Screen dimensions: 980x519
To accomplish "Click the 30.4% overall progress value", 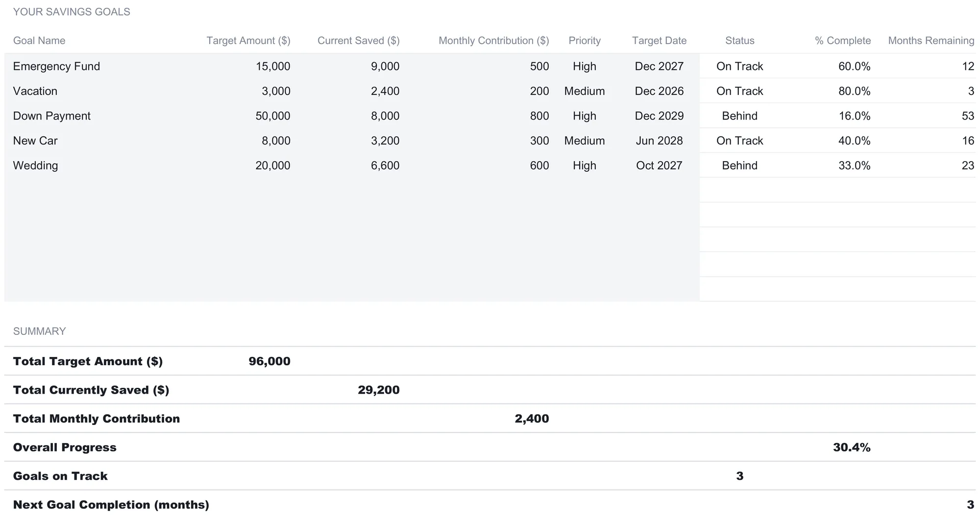I will pos(852,448).
